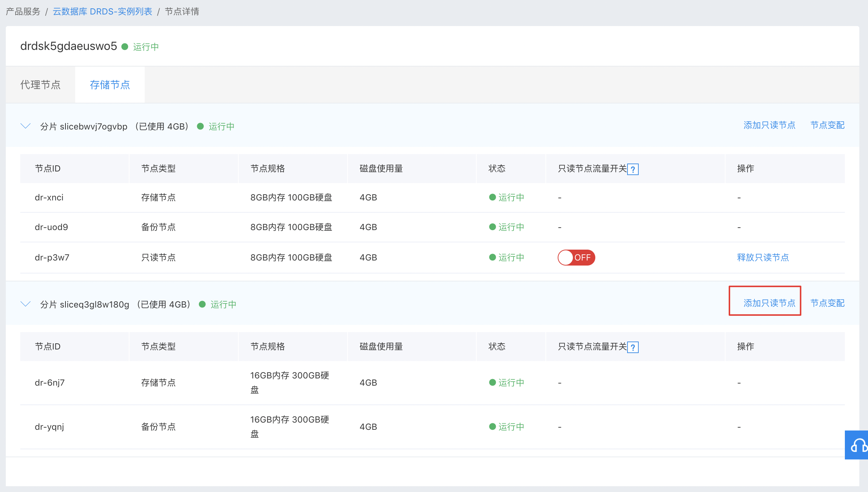Click spec 8GB内存 100GB硬盘 in dr-xnci row
Image resolution: width=868 pixels, height=492 pixels.
291,198
